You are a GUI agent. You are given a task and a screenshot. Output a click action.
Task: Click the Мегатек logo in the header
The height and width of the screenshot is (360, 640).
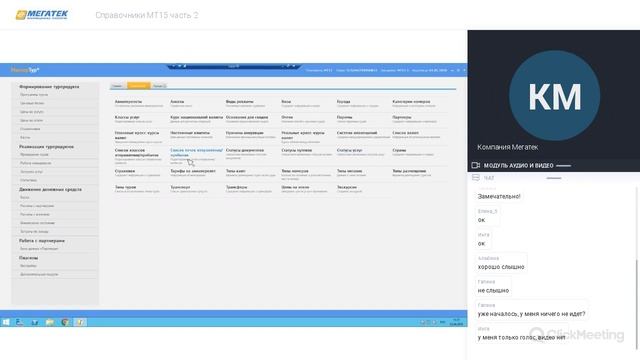(42, 15)
